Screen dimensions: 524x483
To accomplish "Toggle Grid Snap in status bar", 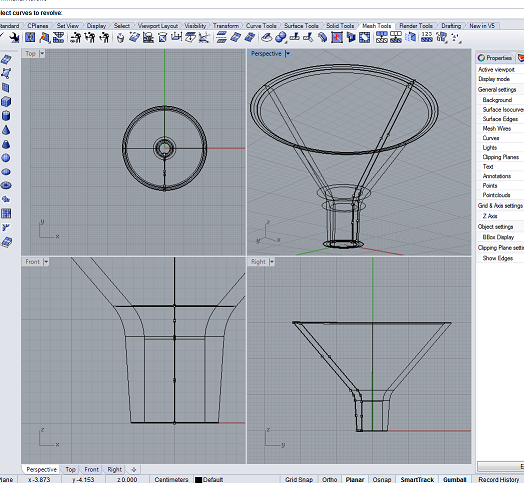I will (299, 479).
